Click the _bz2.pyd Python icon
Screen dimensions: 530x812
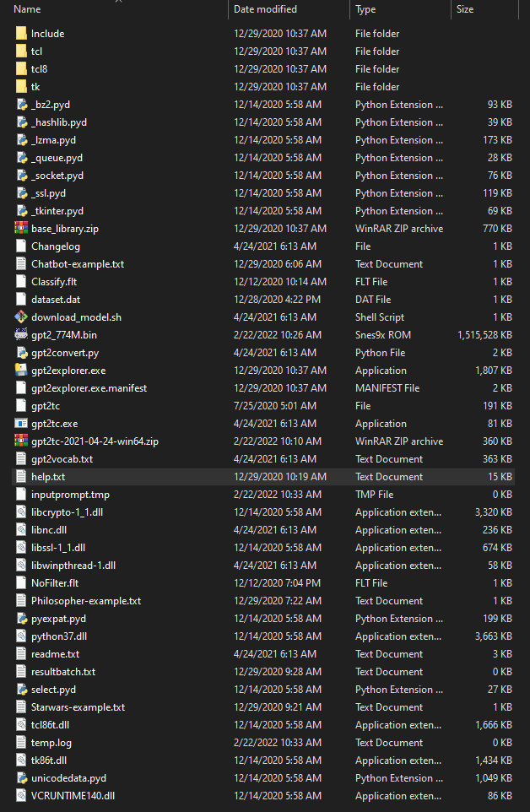coord(21,105)
